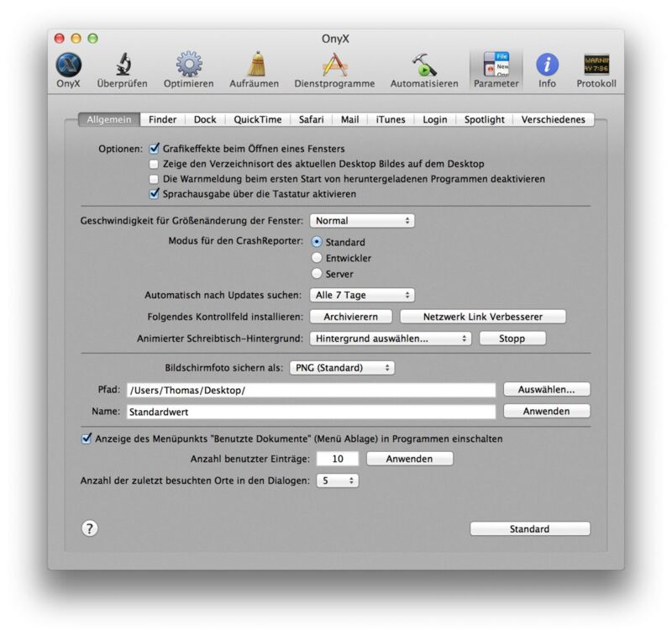672x636 pixels.
Task: Disable Grafikeffekte beim Öffnen eines Fensters
Action: (x=155, y=149)
